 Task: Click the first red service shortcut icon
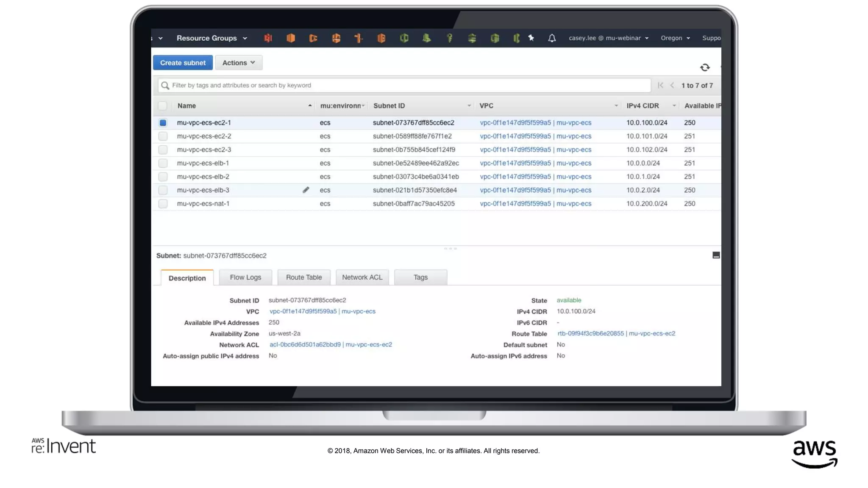pyautogui.click(x=268, y=38)
